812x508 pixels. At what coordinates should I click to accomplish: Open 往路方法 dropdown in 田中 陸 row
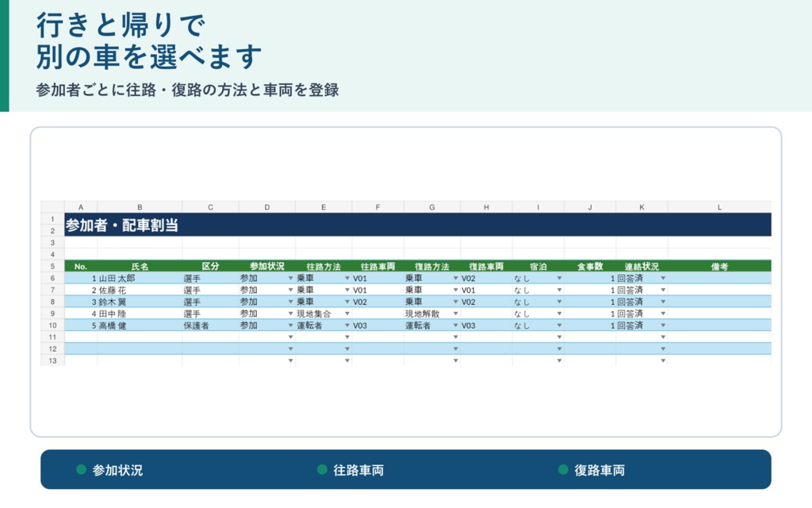click(347, 314)
